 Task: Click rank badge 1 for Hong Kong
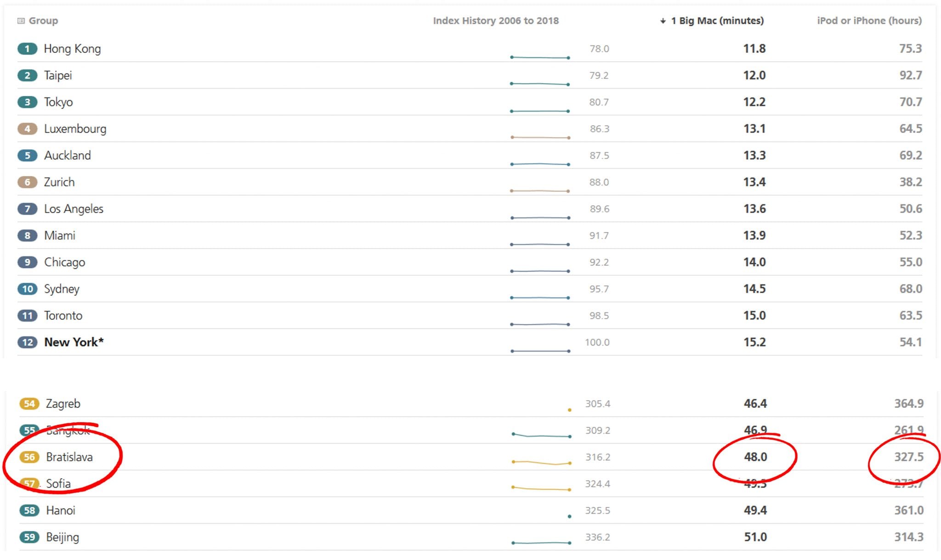click(27, 49)
